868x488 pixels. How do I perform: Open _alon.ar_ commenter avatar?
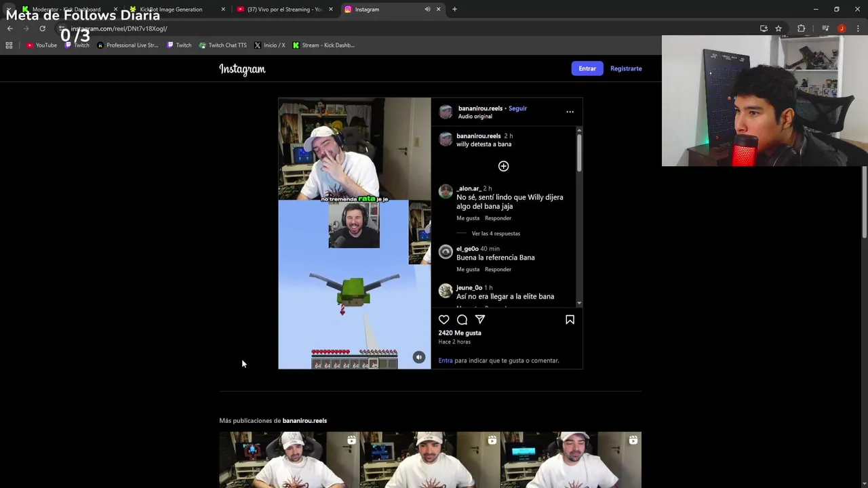446,192
